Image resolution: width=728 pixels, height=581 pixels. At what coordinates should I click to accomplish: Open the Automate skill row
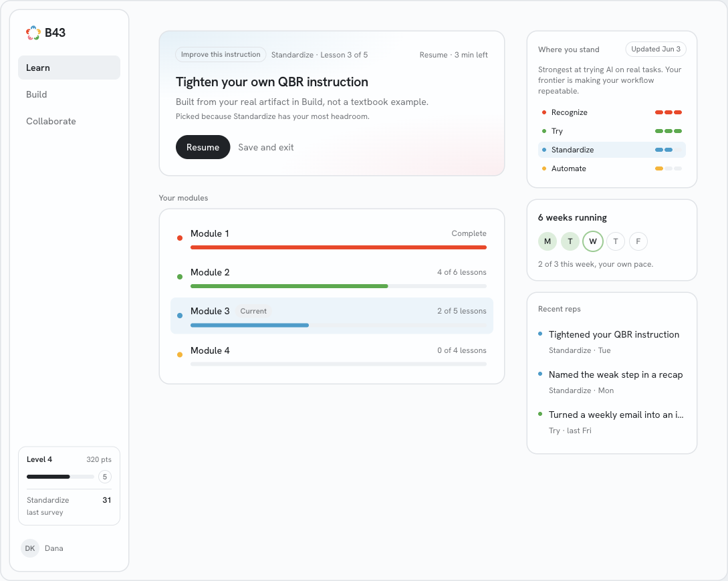612,168
